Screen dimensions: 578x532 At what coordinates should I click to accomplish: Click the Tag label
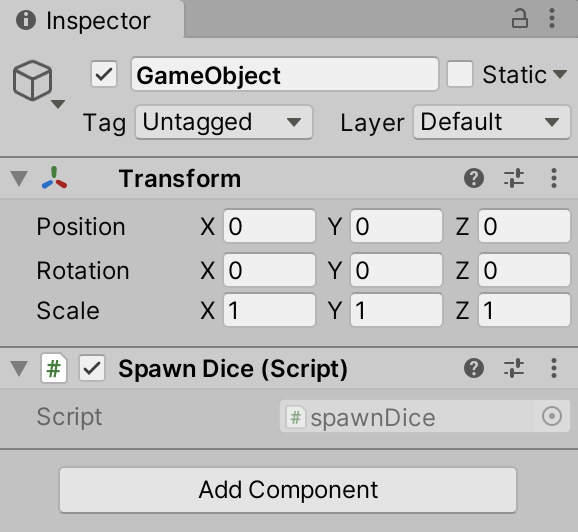[x=105, y=123]
